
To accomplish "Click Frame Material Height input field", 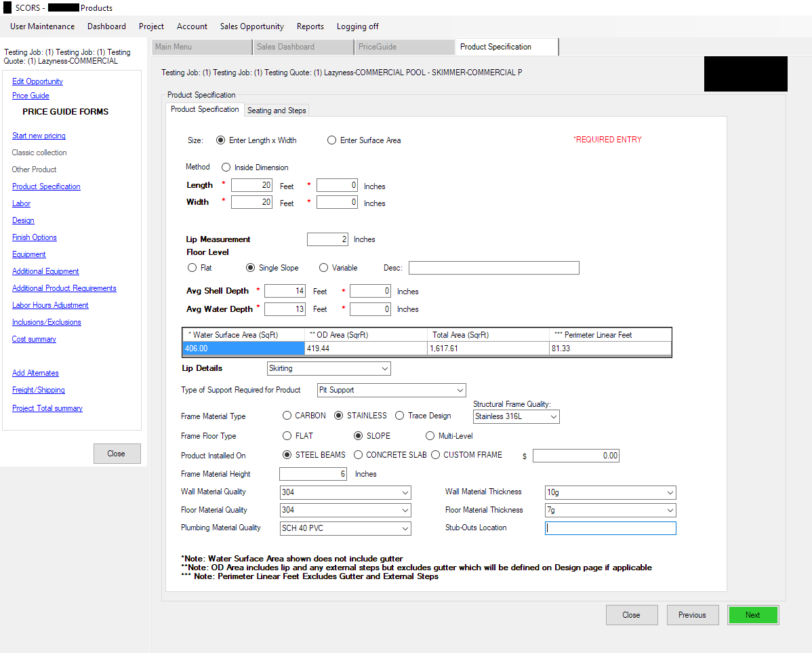I will pos(313,474).
